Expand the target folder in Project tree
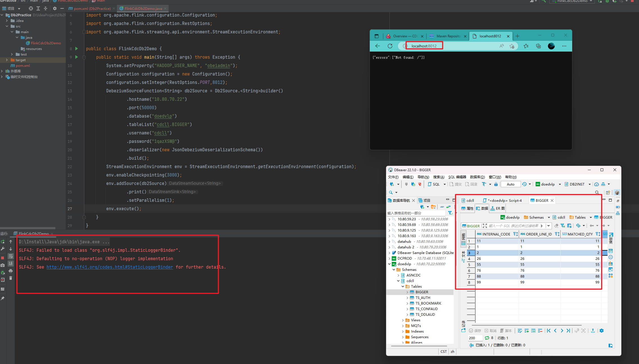The height and width of the screenshot is (364, 639). point(7,60)
